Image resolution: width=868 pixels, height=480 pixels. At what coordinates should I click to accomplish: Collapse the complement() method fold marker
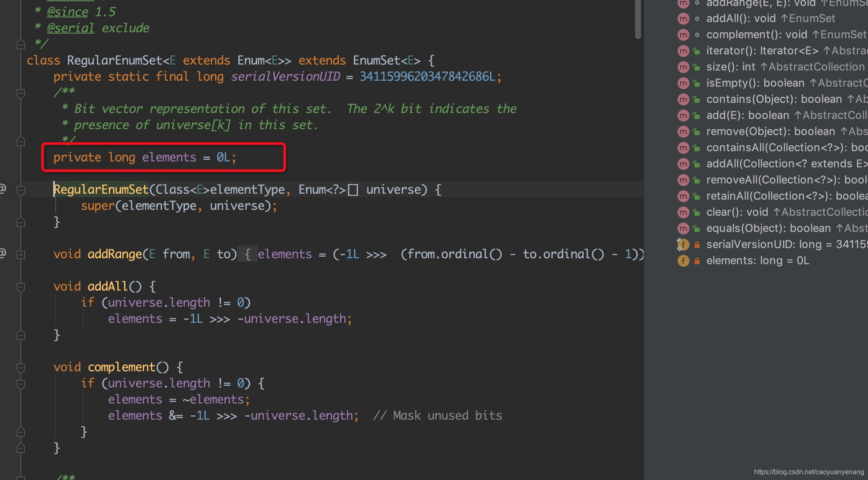(20, 368)
